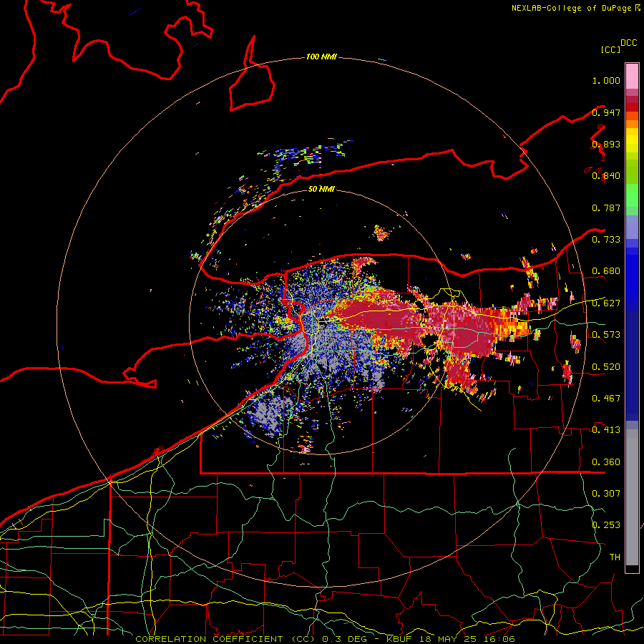Click the [CC] legend unit label
644x644 pixels.
tap(611, 49)
